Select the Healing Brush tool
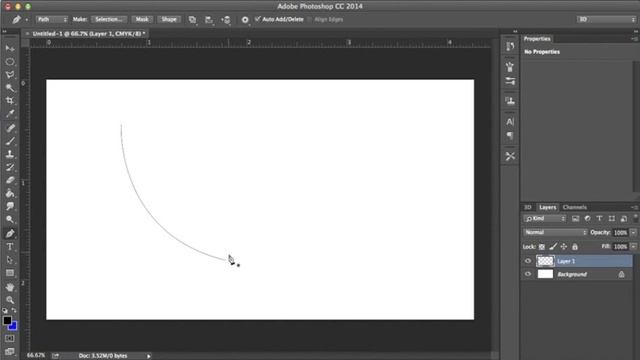 [10, 128]
